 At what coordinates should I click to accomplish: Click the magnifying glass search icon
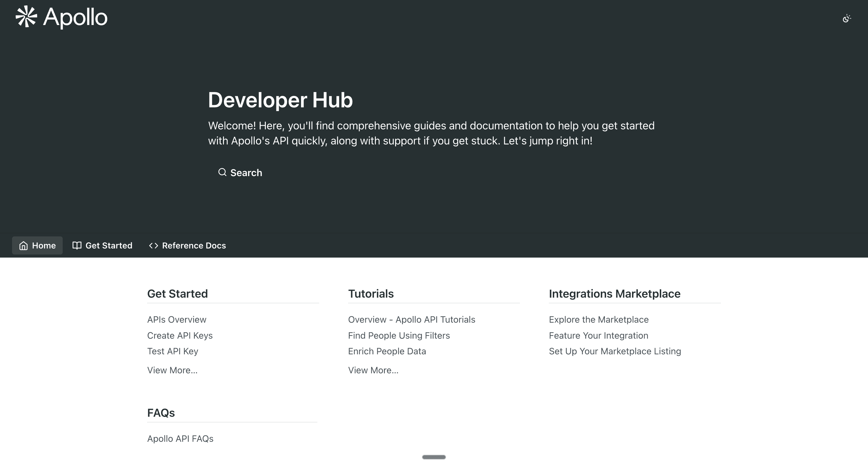click(x=222, y=172)
